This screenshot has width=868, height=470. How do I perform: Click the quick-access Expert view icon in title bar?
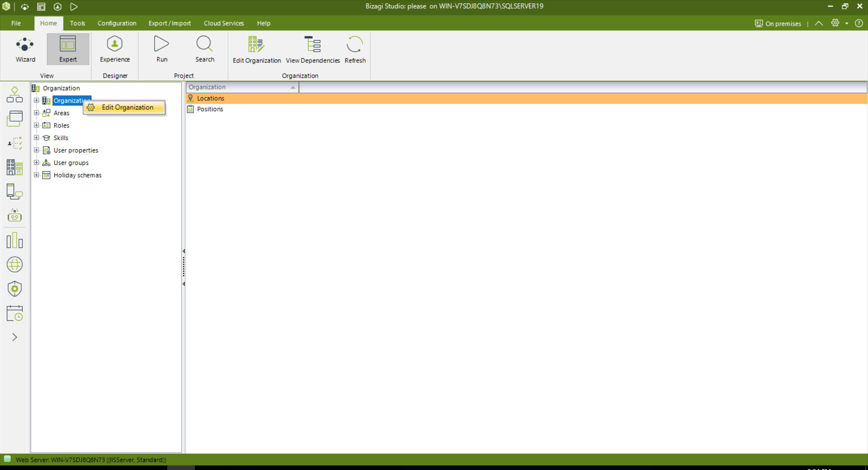tap(41, 7)
